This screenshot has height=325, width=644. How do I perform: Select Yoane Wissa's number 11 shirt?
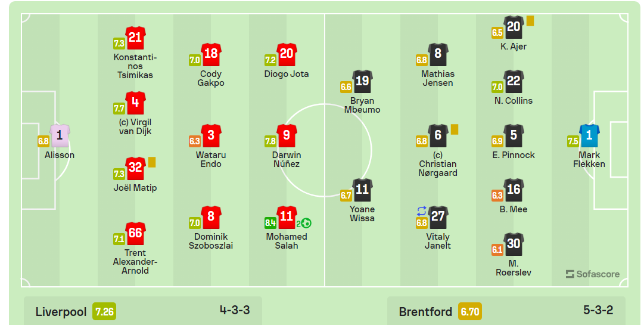tap(362, 190)
